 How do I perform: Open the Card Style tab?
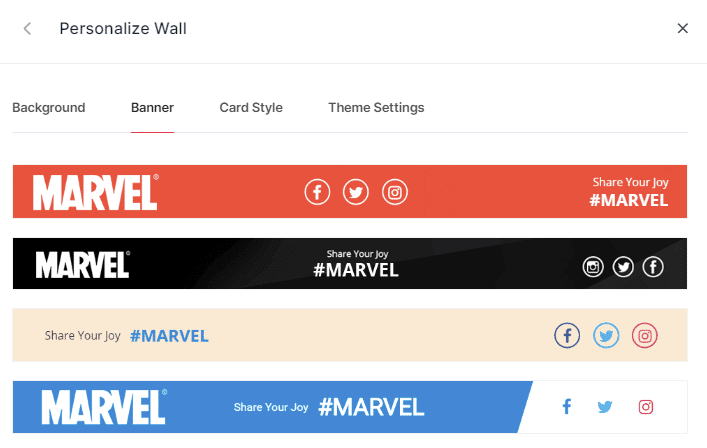click(x=251, y=108)
